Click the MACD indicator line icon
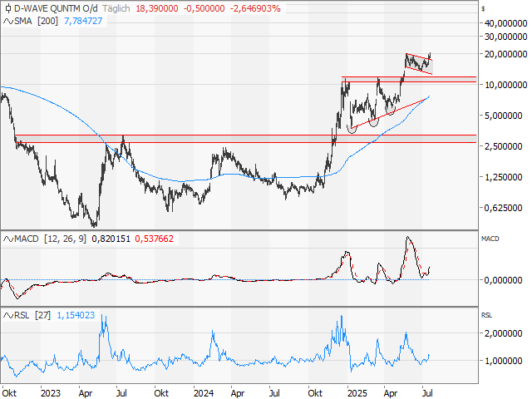This screenshot has height=399, width=532. (8, 239)
